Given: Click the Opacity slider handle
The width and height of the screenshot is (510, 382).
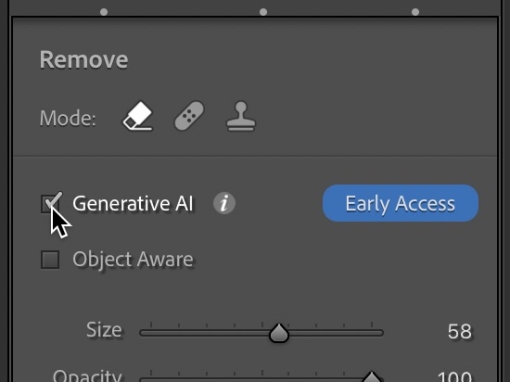Looking at the screenshot, I should coord(371,377).
